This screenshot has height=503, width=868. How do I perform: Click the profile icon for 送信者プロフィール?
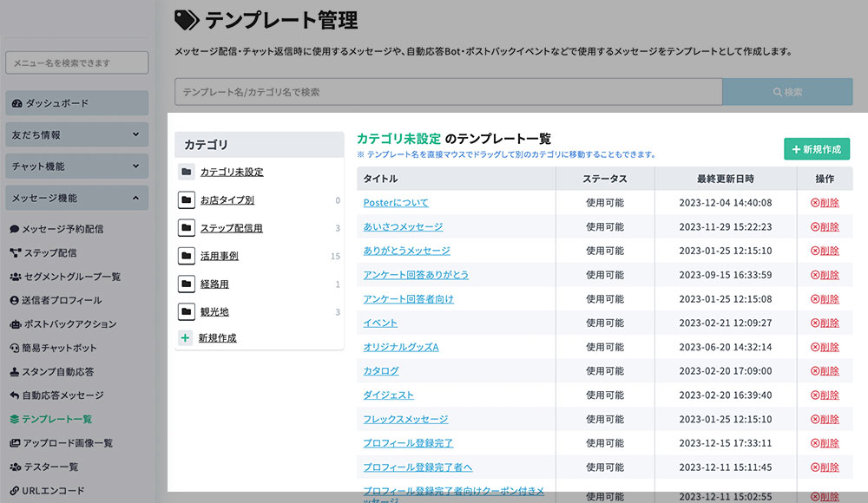[x=15, y=300]
